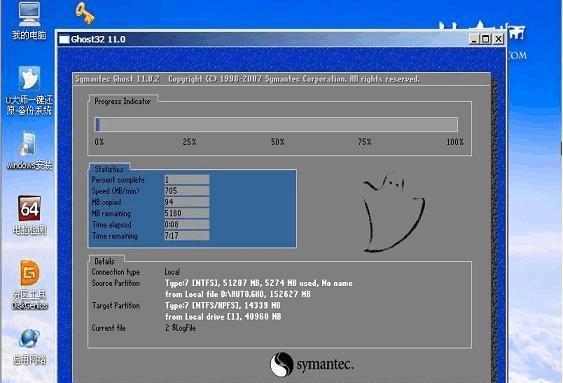Launch the Windows install desktop icon

(x=29, y=150)
